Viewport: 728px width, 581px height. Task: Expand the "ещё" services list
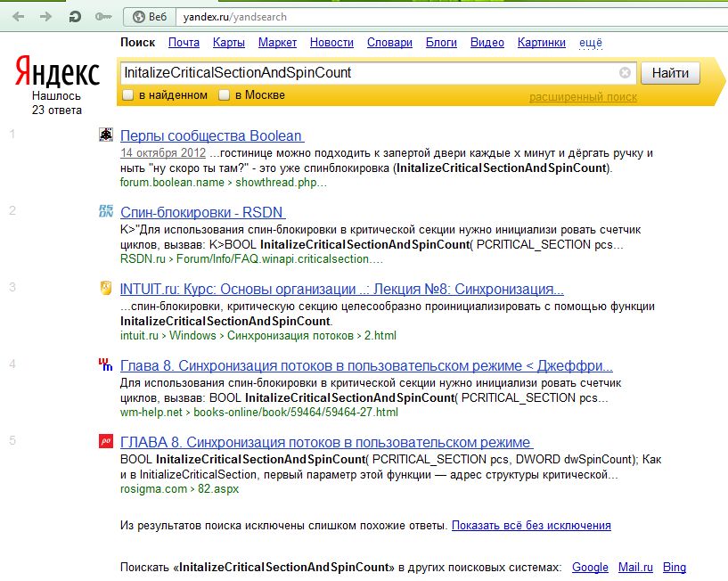[591, 43]
